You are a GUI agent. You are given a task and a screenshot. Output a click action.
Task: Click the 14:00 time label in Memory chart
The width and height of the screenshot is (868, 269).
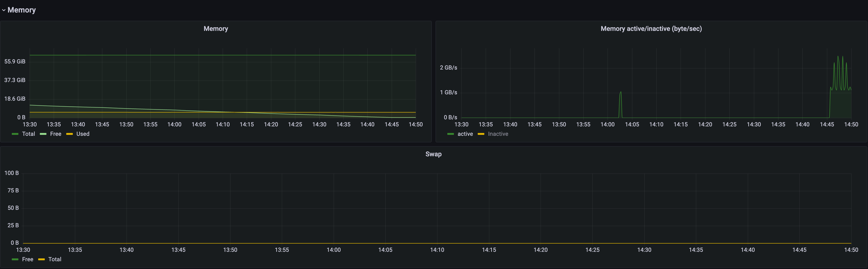(174, 124)
